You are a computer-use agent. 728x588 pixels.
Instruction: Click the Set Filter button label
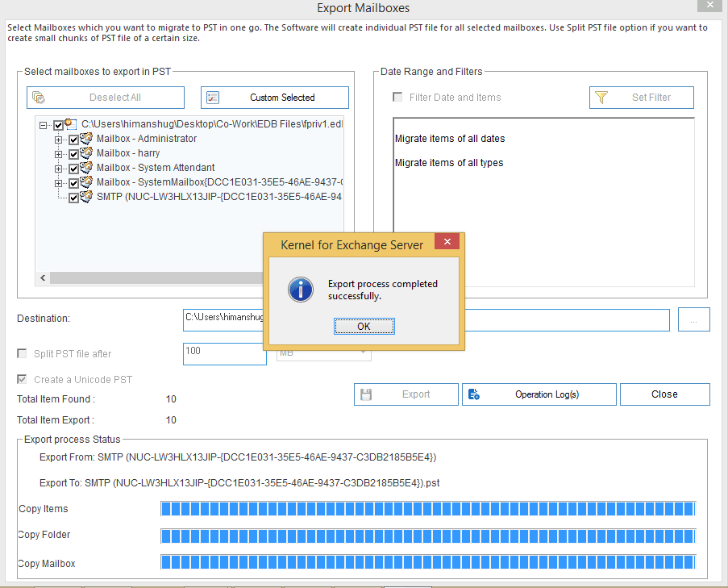click(x=651, y=98)
